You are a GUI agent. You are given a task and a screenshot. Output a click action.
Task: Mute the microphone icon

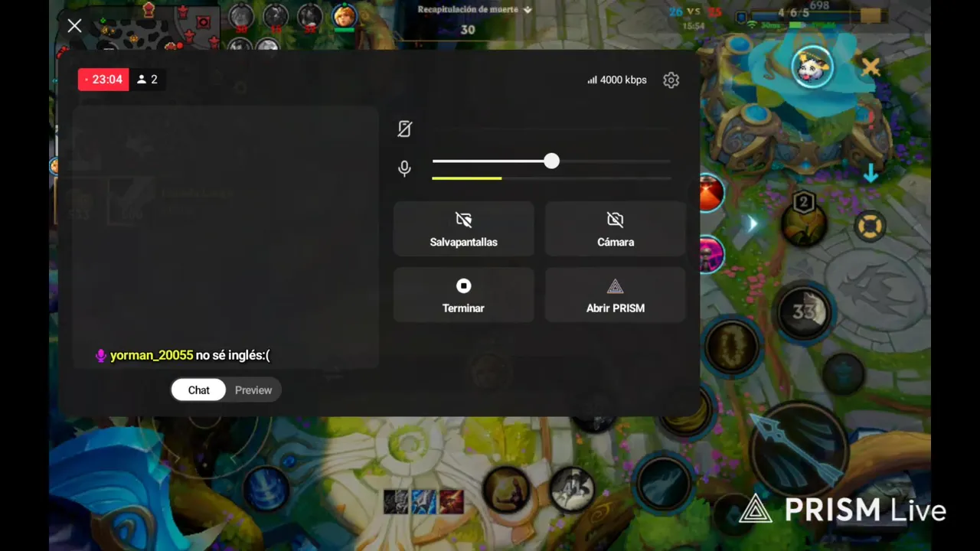404,168
